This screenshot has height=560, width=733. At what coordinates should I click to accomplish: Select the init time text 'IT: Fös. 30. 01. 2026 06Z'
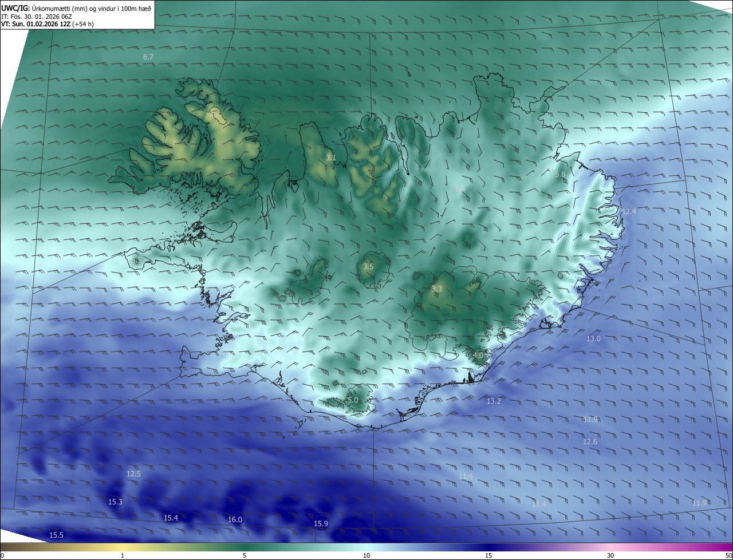point(37,17)
